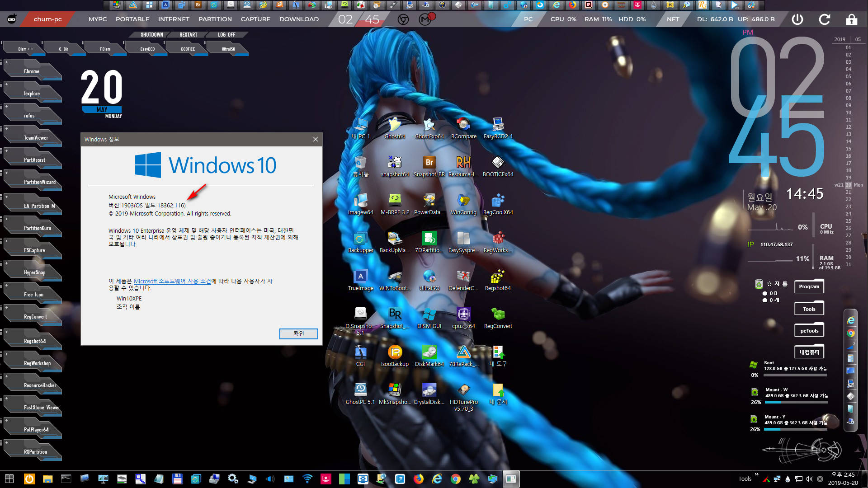The width and height of the screenshot is (868, 488).
Task: Expand the plus marker above rufus launcher
Action: tap(6, 106)
